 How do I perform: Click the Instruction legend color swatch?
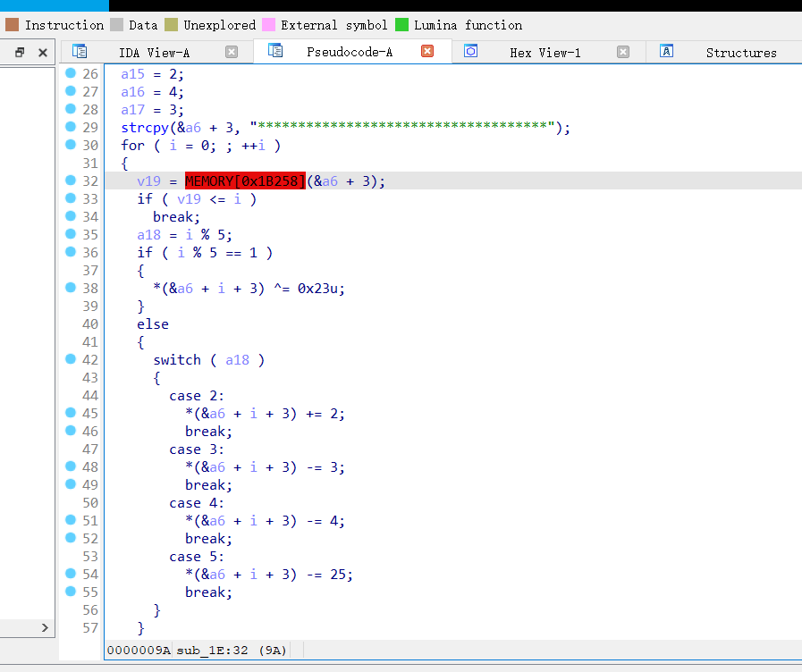click(12, 25)
